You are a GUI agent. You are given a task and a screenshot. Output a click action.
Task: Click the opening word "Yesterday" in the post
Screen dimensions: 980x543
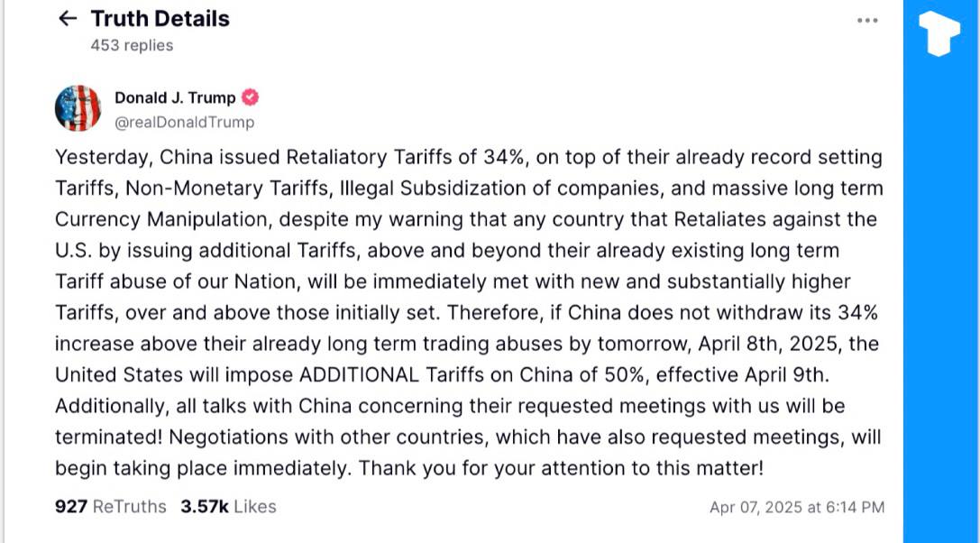coord(102,157)
